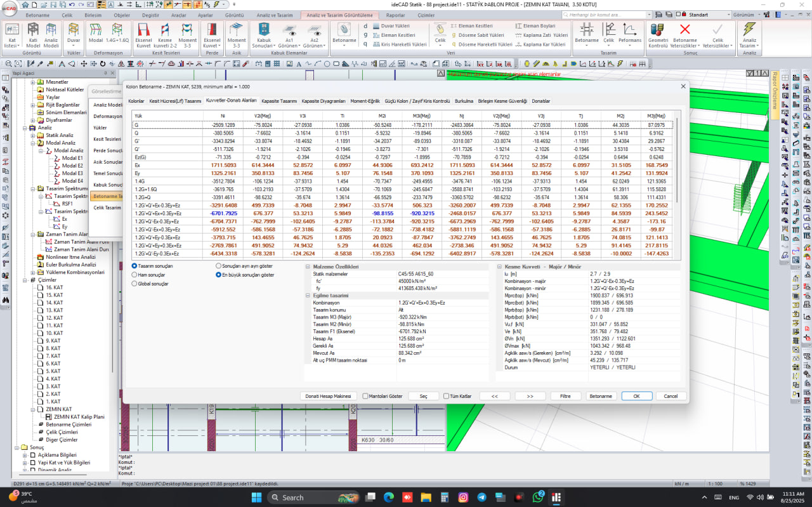Screen dimensions: 812x507
Task: Open File Explorer from the taskbar
Action: coord(426,497)
